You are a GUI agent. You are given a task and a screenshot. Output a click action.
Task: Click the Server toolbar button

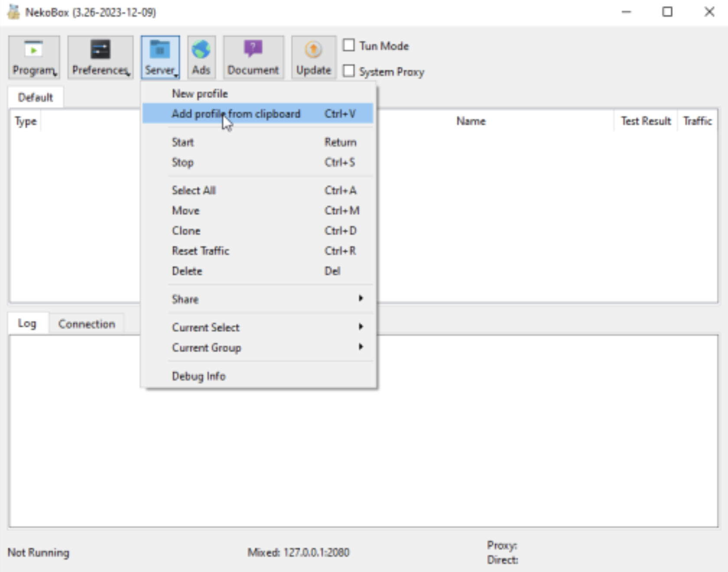click(160, 57)
